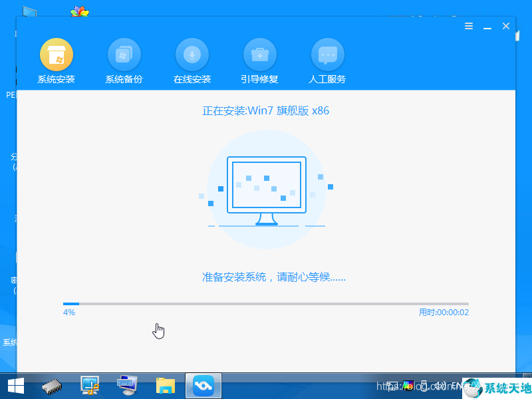Screen dimensions: 532x399
Task: Click the colorful display tray icon
Action: 408,386
